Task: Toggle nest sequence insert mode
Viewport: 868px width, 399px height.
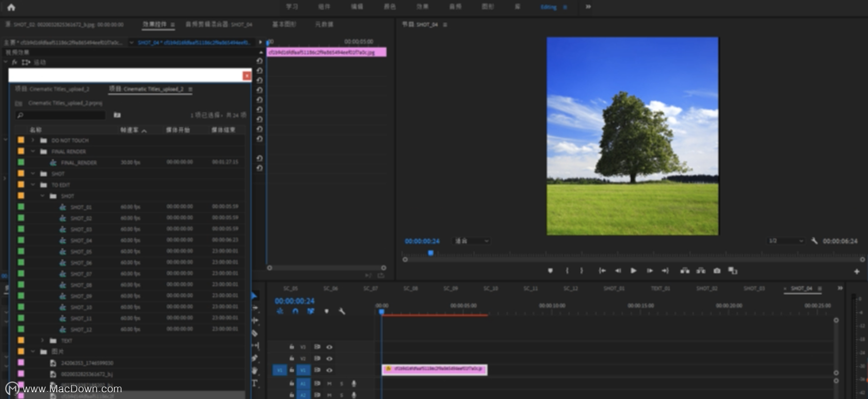Action: 280,311
